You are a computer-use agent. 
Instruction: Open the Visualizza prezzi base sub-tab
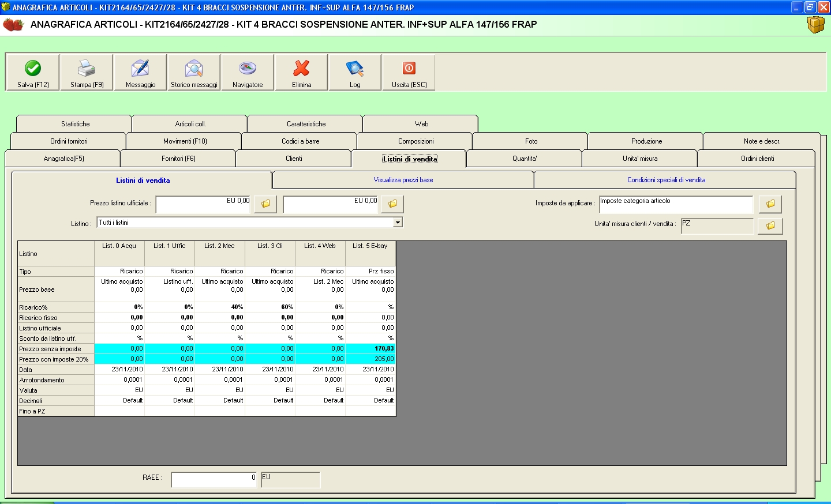click(403, 180)
